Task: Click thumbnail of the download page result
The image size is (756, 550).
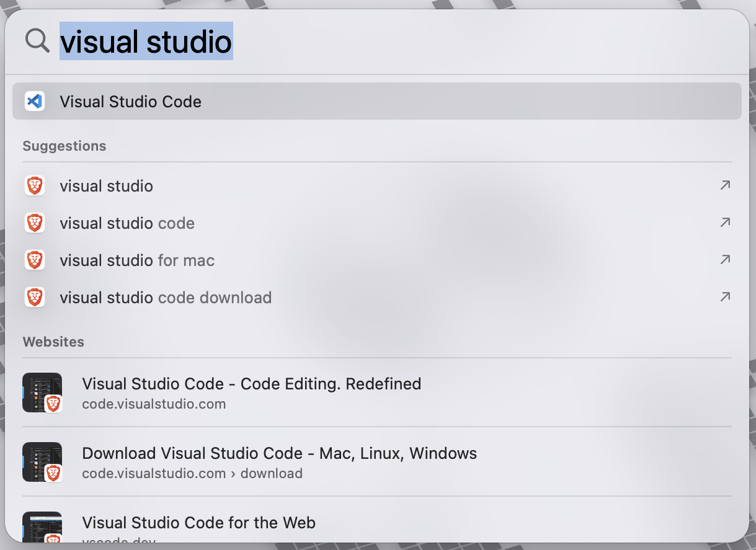Action: pos(42,462)
